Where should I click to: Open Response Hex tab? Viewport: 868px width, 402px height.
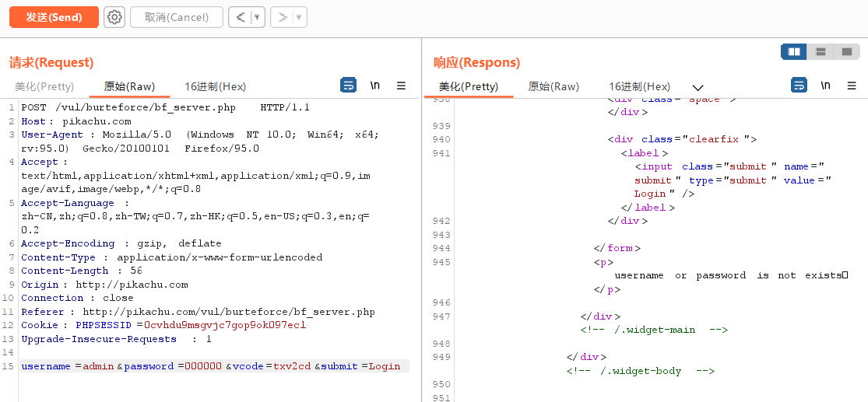[639, 86]
